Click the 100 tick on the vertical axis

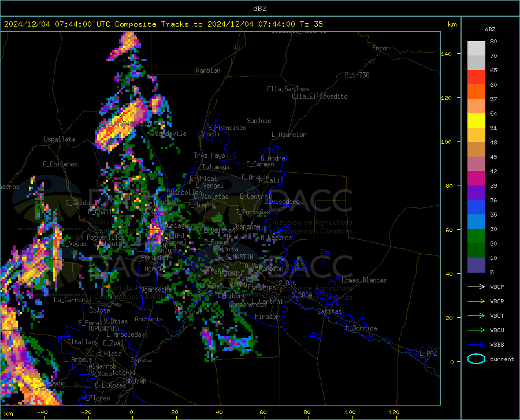point(446,142)
